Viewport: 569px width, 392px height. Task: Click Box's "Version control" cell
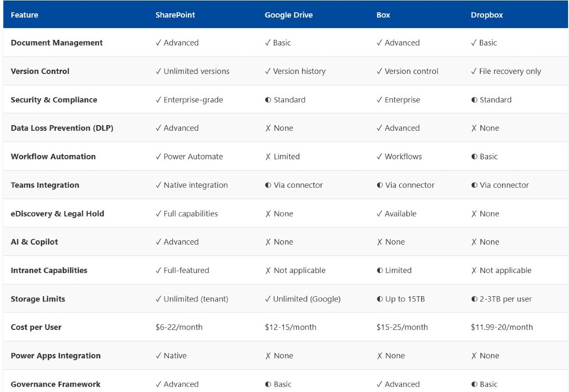[x=407, y=71]
